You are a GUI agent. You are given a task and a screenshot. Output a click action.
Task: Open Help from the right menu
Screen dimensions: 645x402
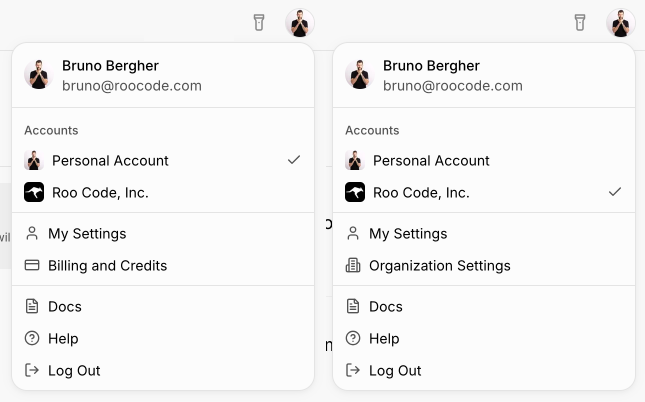pos(384,339)
